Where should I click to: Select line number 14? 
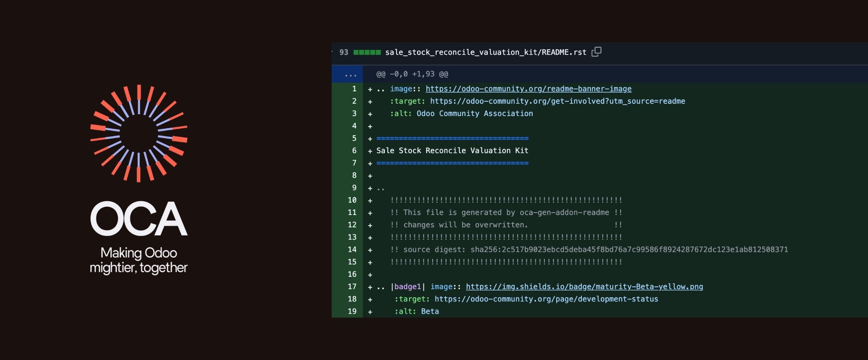coord(352,249)
